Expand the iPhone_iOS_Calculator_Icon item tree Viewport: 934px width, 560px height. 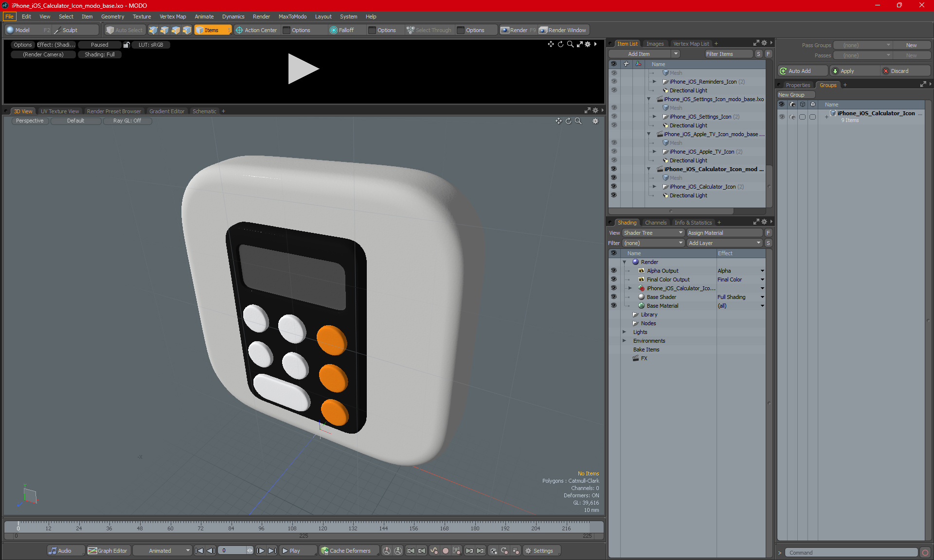point(654,187)
